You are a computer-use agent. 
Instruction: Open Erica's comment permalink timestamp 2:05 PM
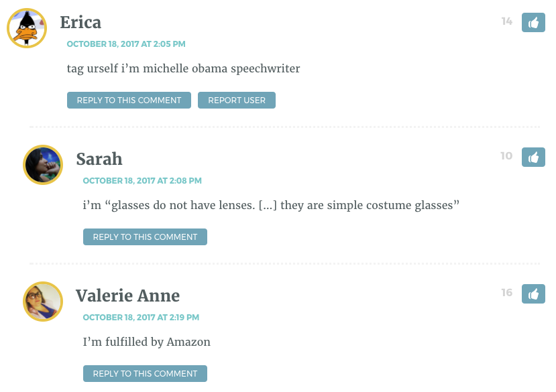click(126, 44)
